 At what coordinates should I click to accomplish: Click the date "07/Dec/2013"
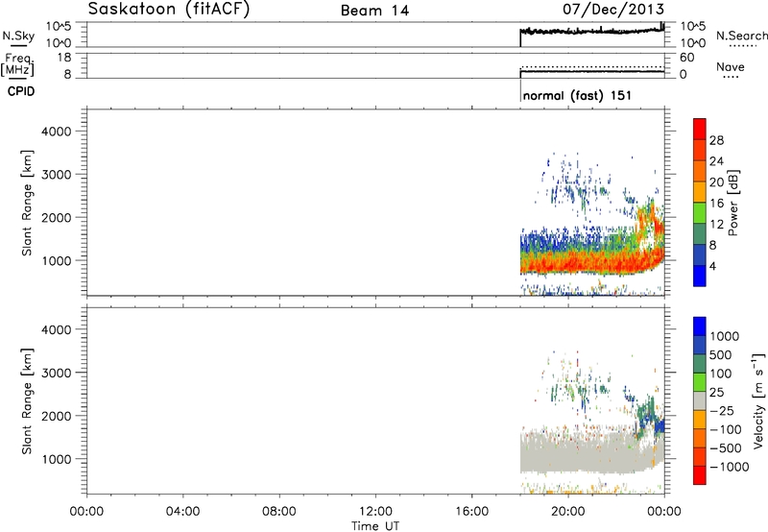point(613,9)
